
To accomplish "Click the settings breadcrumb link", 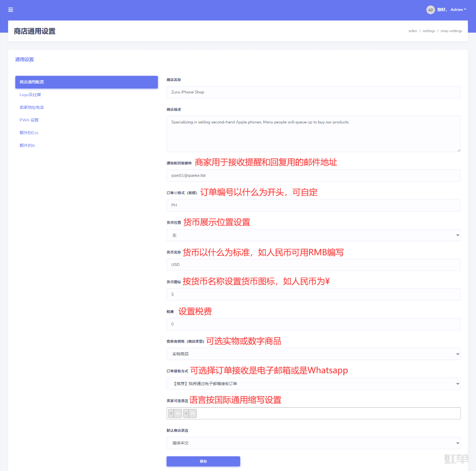I will coord(429,31).
